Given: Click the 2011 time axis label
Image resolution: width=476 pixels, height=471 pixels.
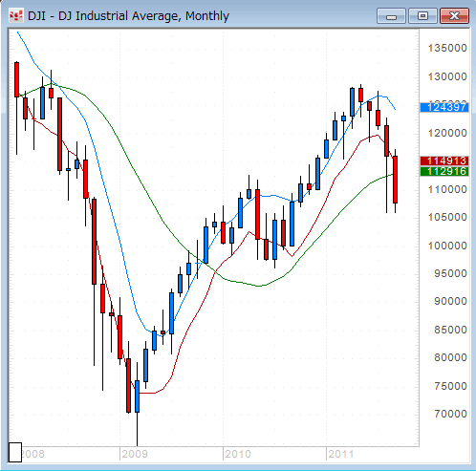Looking at the screenshot, I should 341,454.
